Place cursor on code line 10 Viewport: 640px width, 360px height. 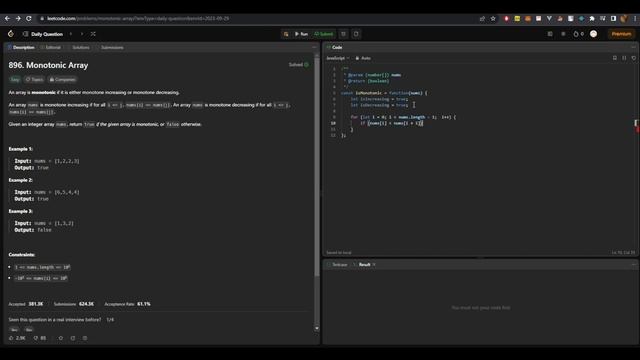(391, 123)
